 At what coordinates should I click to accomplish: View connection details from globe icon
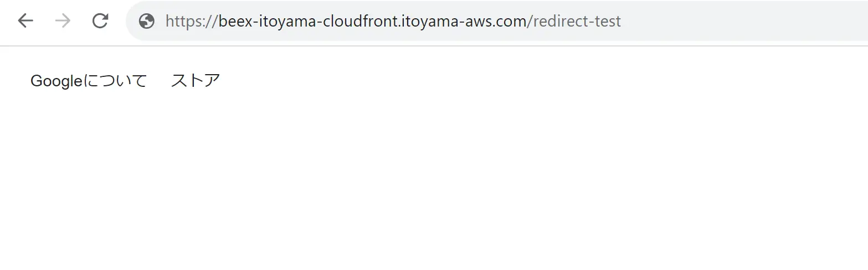point(147,21)
